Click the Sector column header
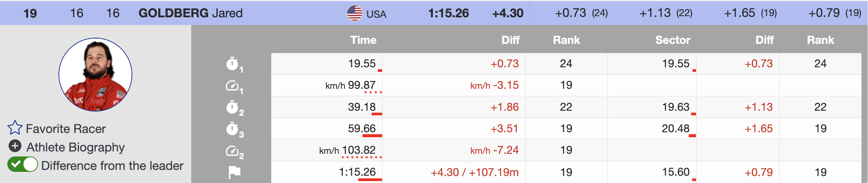Image resolution: width=868 pixels, height=183 pixels. click(x=673, y=40)
